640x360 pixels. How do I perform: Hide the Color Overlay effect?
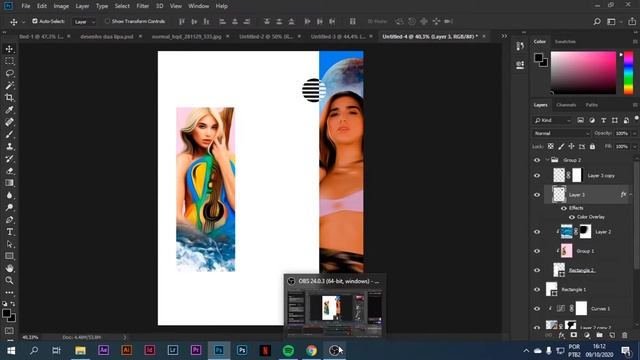pyautogui.click(x=571, y=217)
